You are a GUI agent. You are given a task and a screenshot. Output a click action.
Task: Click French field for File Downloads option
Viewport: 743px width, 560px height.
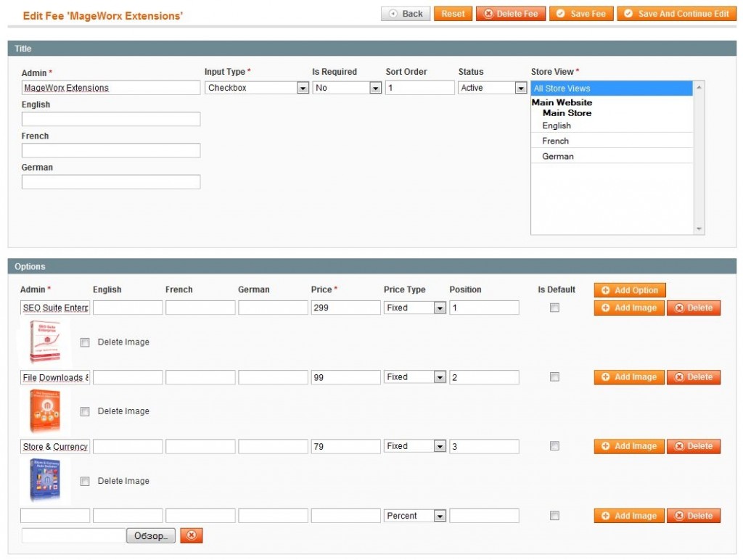[200, 377]
